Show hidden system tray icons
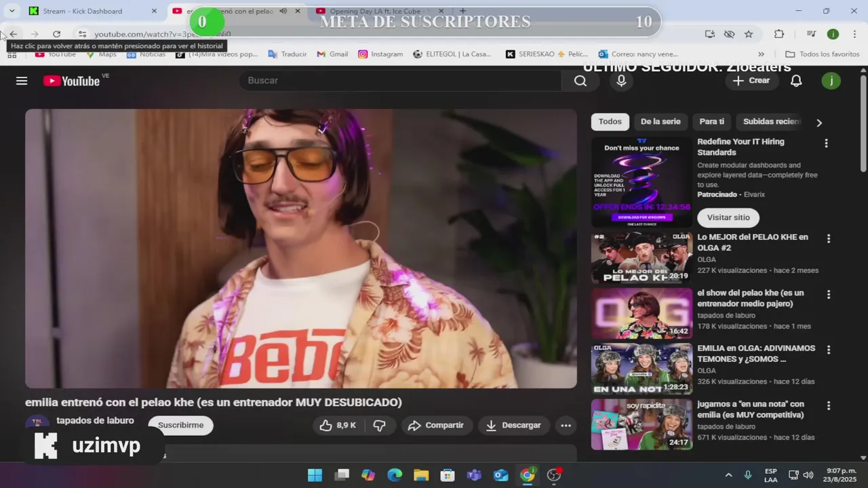Image resolution: width=868 pixels, height=488 pixels. pyautogui.click(x=728, y=474)
